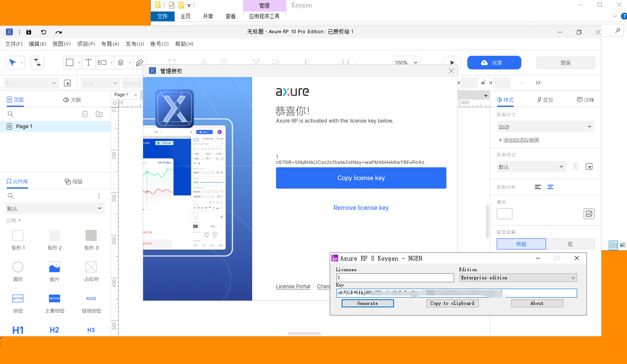
Task: Open the 编辑(E) menu
Action: tap(37, 44)
